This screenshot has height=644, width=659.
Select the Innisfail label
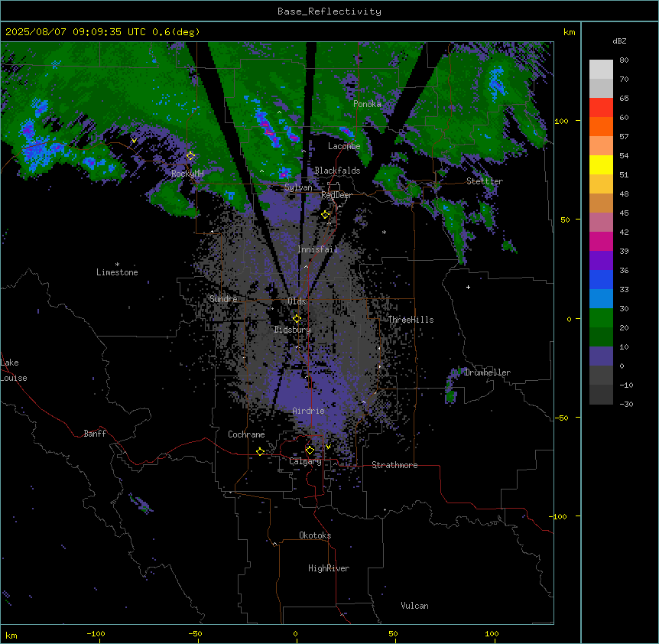[317, 249]
